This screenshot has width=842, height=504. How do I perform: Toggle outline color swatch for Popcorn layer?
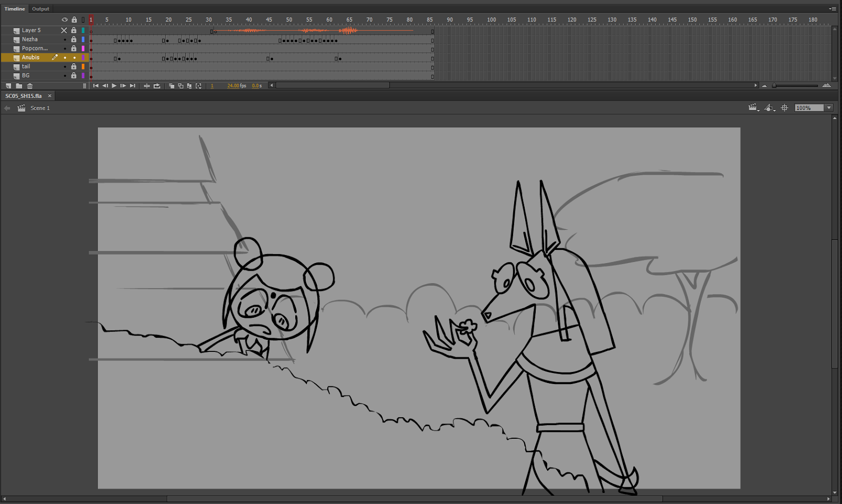(x=83, y=48)
